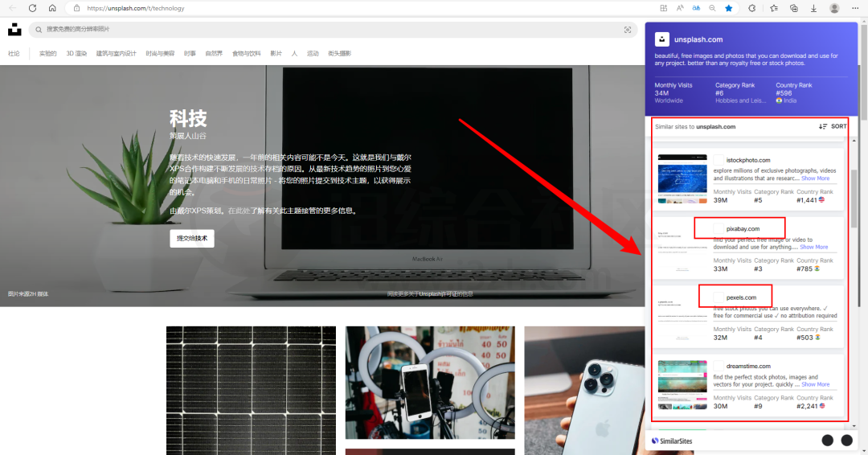868x455 pixels.
Task: Click the dreamstime.com site preview thumbnail
Action: [682, 385]
